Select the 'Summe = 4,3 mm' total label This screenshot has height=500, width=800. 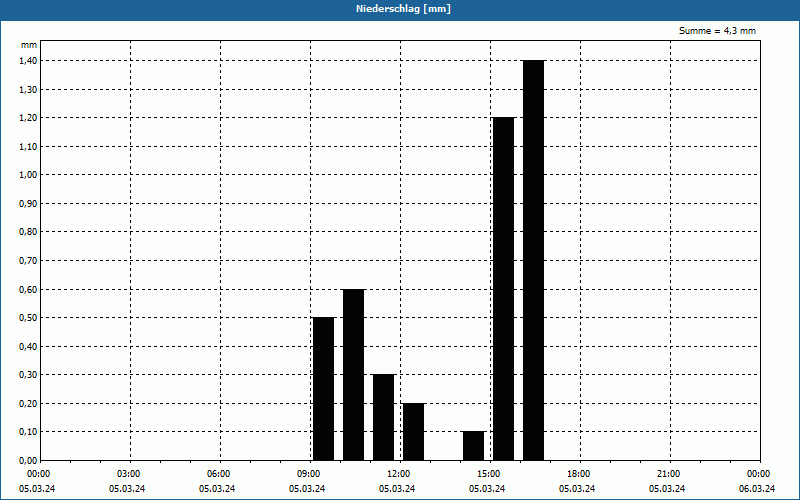tap(717, 31)
